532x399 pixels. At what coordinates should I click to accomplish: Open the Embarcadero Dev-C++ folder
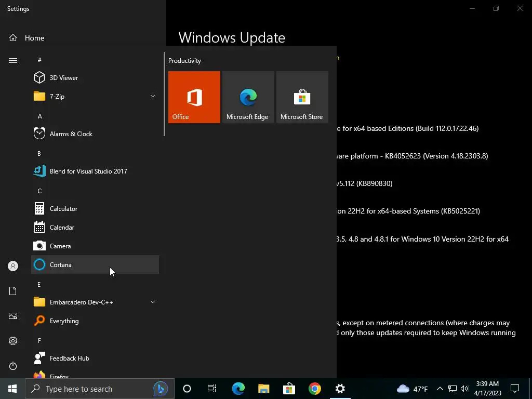[x=95, y=302]
